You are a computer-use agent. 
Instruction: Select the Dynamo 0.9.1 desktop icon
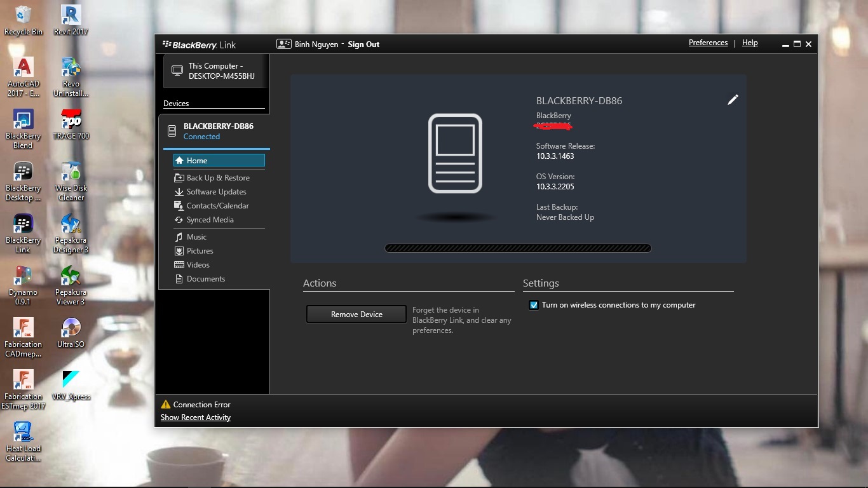[x=24, y=285]
